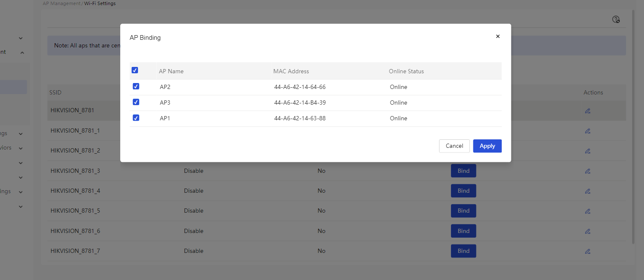Image resolution: width=644 pixels, height=280 pixels.
Task: Collapse the expanded sidebar menu chevron
Action: point(22,53)
